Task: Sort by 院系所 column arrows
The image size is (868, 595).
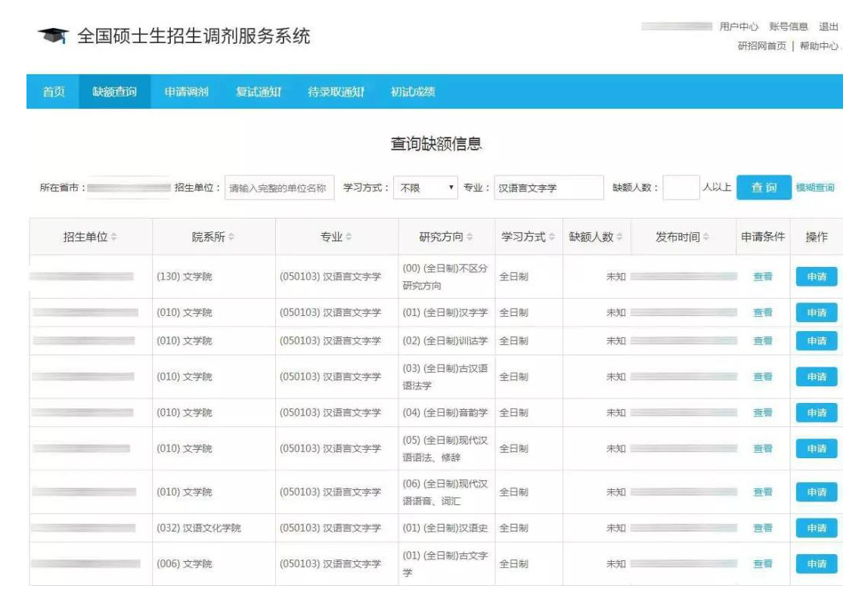Action: coord(231,237)
